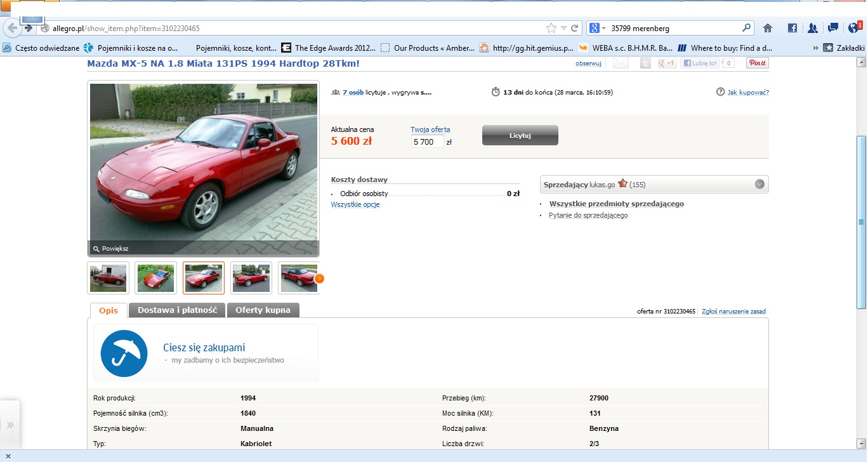Open first 'Pojemniki i kosze na o...' bookmark
This screenshot has height=462, width=868.
coord(131,48)
